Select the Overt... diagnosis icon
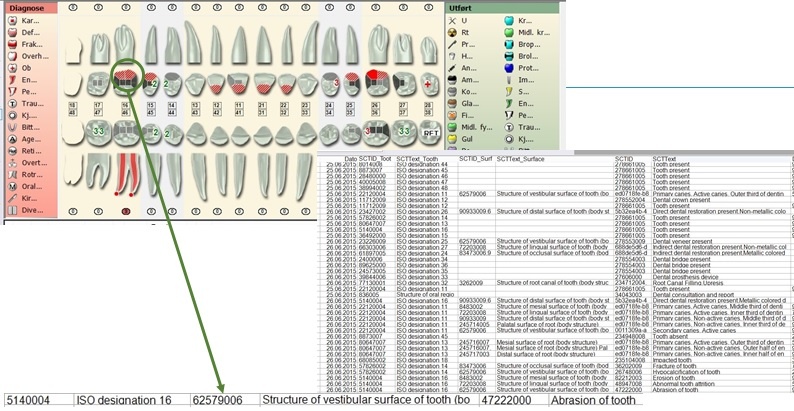This screenshot has width=794, height=411. coord(13,163)
